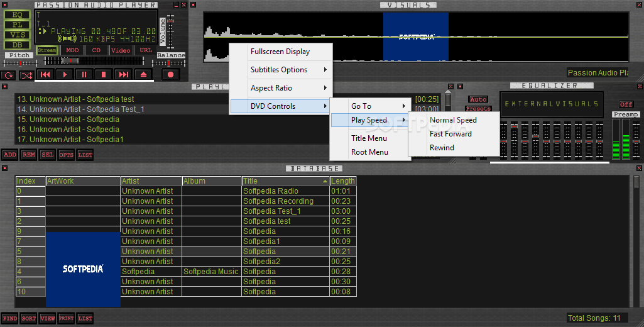Choose Fast Forward option

454,134
